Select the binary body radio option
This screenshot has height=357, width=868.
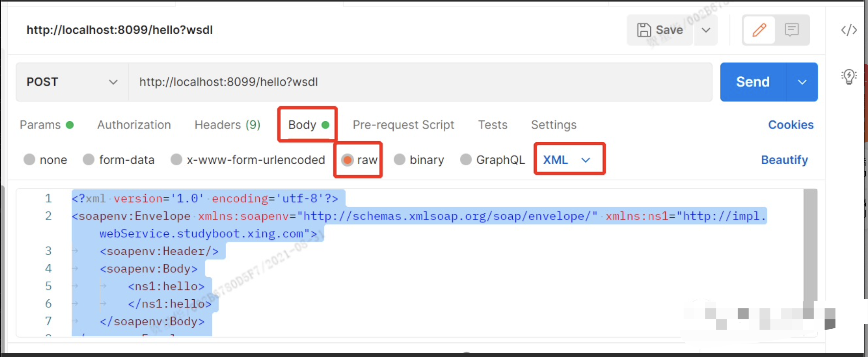pos(400,160)
